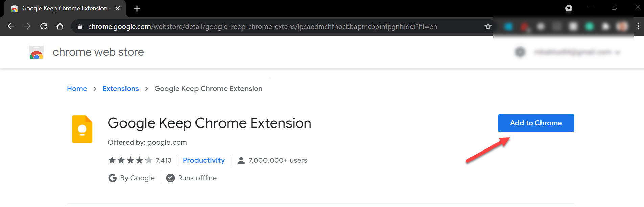Click the Chrome Web Store logo

[37, 52]
